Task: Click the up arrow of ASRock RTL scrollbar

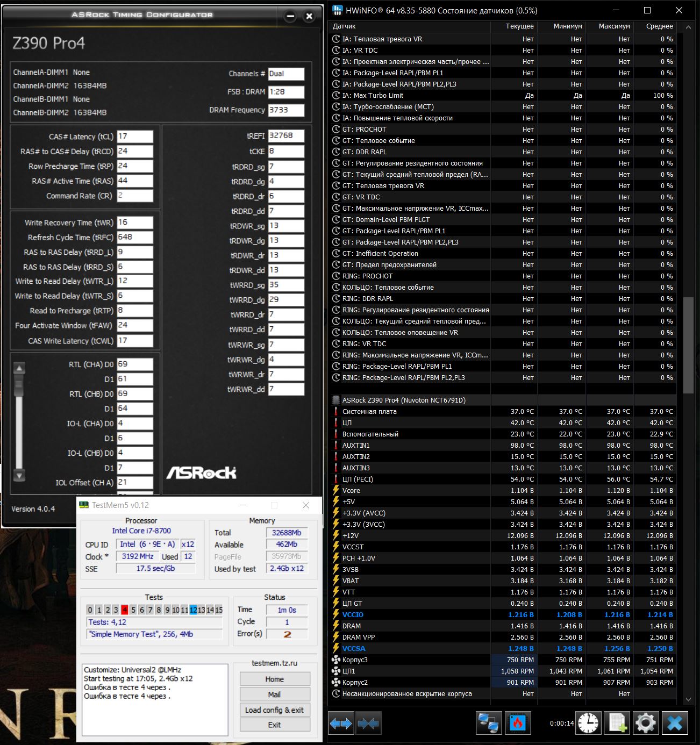Action: [x=19, y=368]
